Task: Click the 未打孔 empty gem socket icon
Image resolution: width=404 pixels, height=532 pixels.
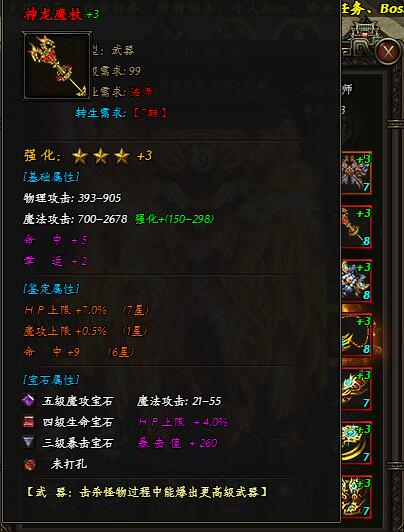Action: point(30,464)
